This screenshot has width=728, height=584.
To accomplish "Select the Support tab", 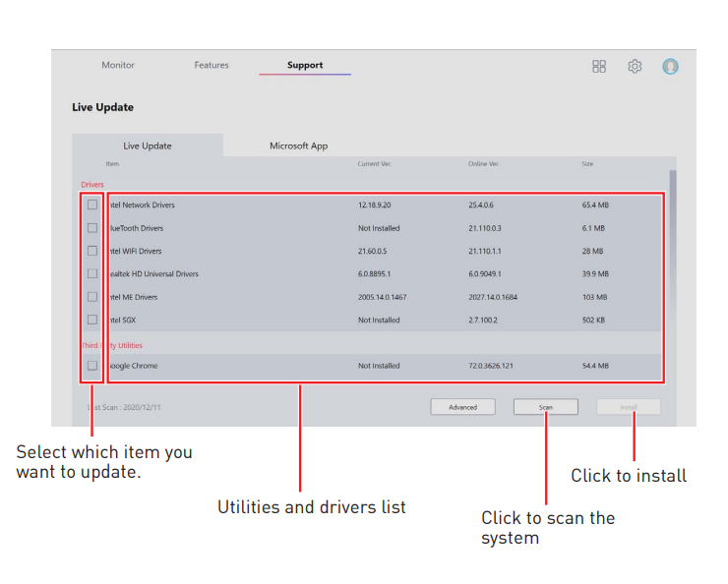I will coord(305,65).
